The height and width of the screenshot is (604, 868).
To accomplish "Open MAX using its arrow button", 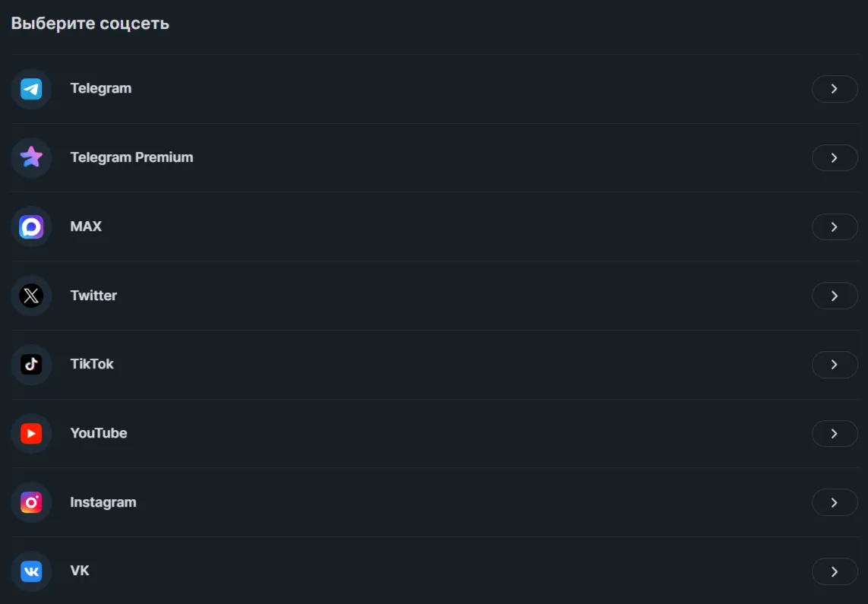I will [835, 227].
